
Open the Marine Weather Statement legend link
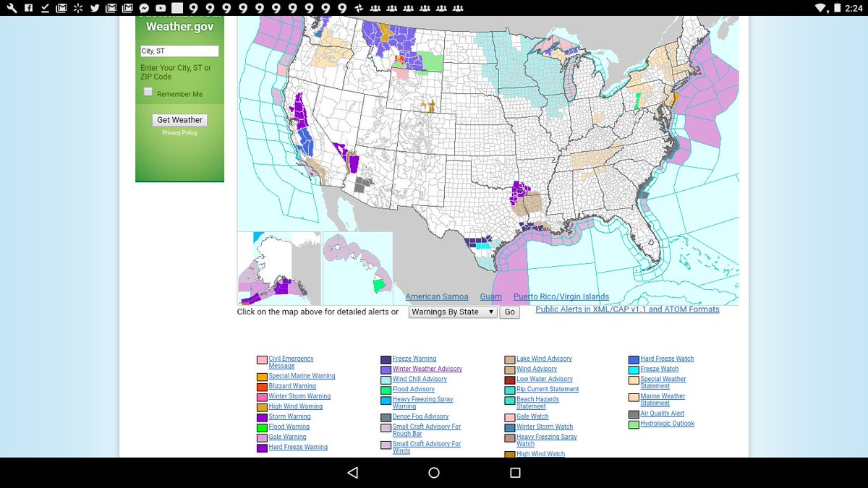(663, 400)
